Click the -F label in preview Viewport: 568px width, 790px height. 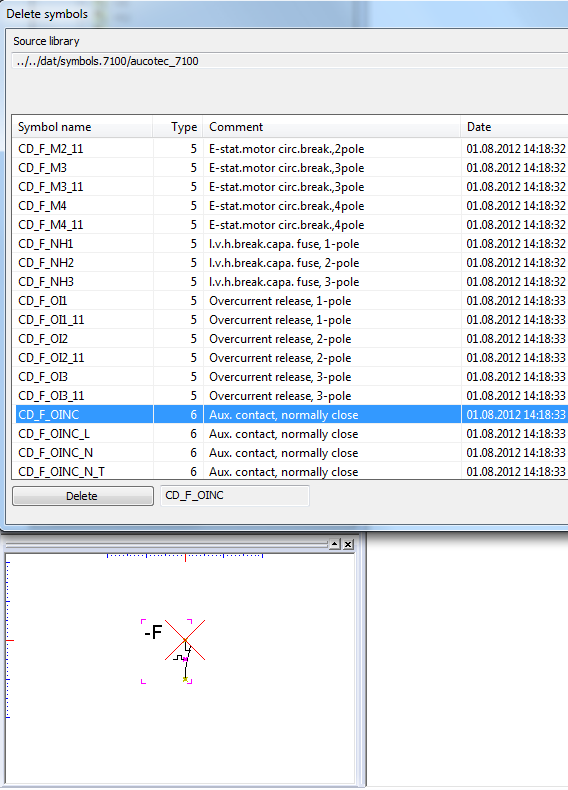click(153, 632)
